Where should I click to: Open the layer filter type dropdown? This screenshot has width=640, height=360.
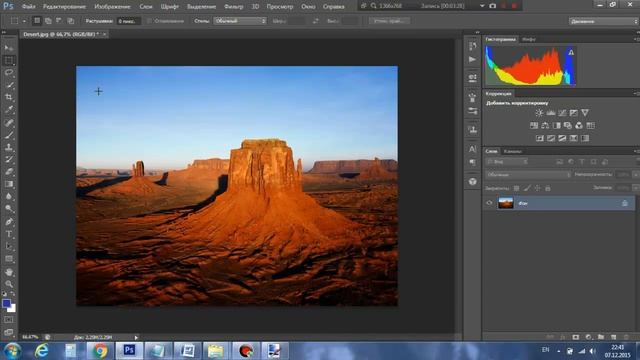click(x=507, y=162)
